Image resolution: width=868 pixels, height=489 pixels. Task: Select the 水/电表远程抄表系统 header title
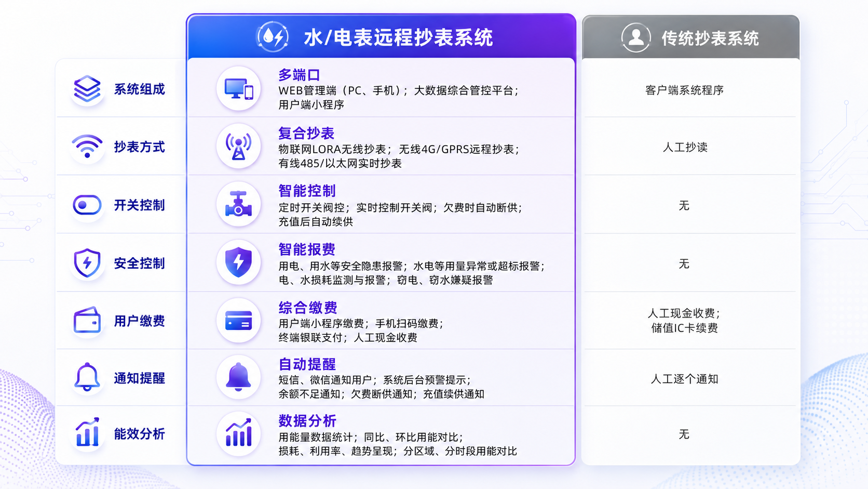(x=398, y=38)
